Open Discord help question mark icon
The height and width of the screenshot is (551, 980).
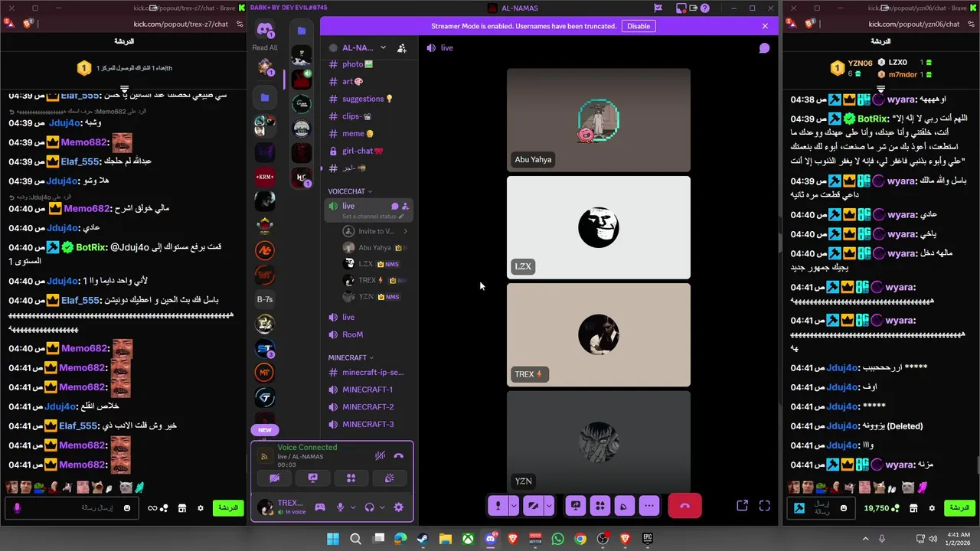tap(705, 8)
